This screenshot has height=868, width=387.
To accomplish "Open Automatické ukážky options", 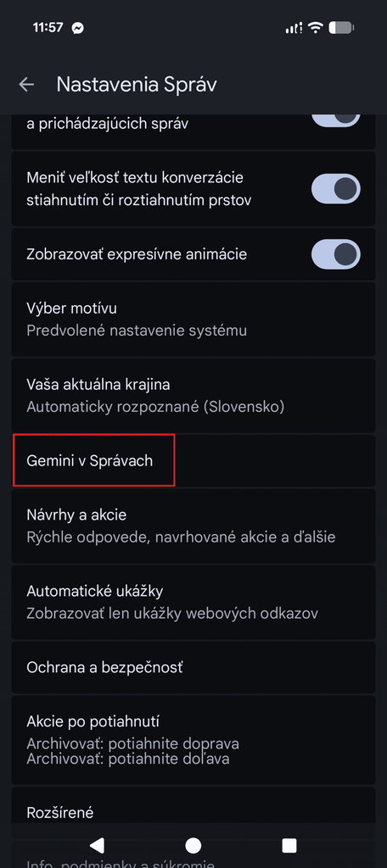I will tap(193, 603).
